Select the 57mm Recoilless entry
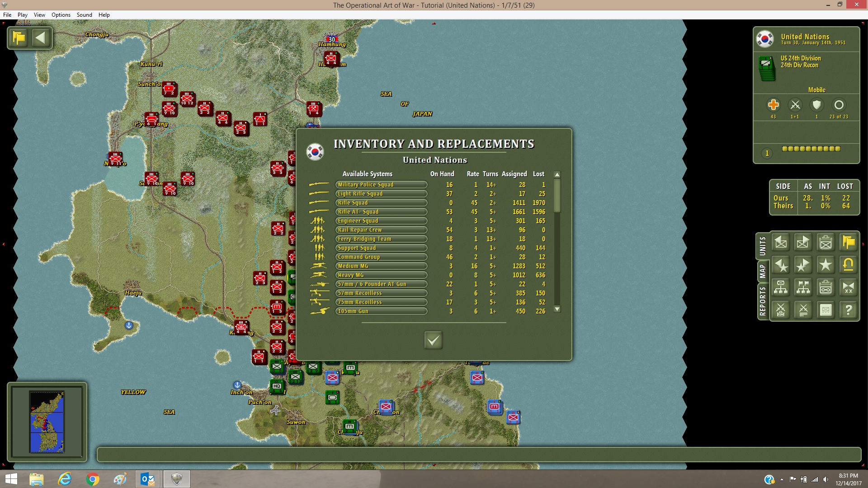The height and width of the screenshot is (488, 868). click(x=381, y=293)
